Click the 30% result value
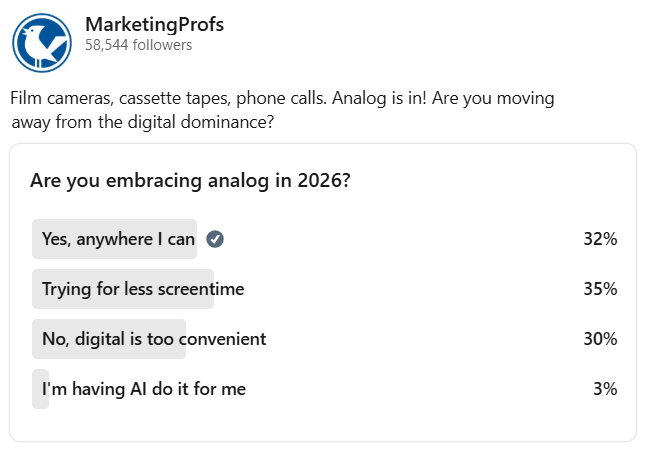 pos(600,339)
